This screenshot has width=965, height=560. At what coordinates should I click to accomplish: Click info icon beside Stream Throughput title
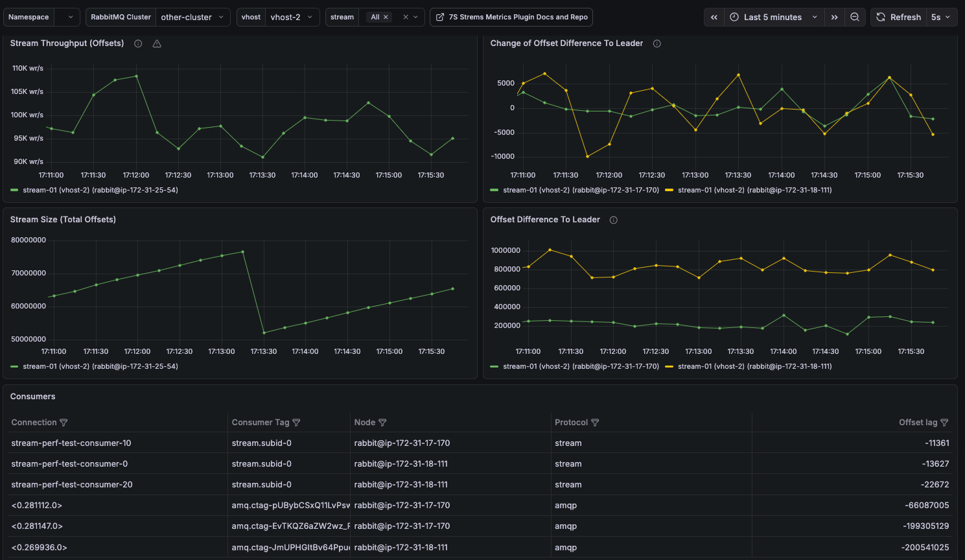138,43
